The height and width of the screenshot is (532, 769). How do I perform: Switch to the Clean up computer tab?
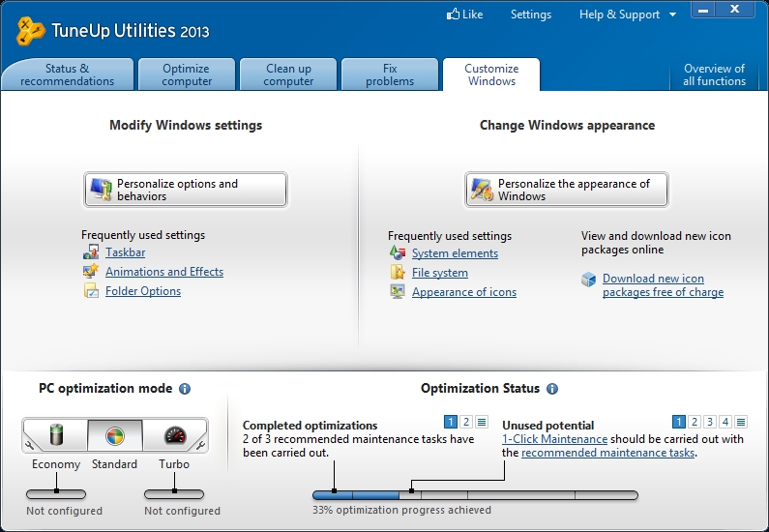click(288, 74)
